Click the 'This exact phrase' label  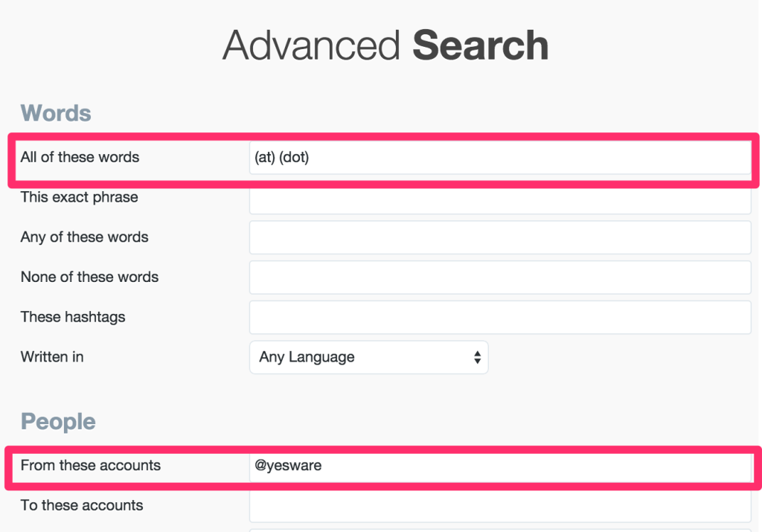[x=79, y=197]
